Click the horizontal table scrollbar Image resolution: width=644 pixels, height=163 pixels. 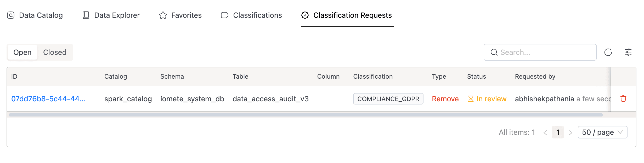pos(306,115)
